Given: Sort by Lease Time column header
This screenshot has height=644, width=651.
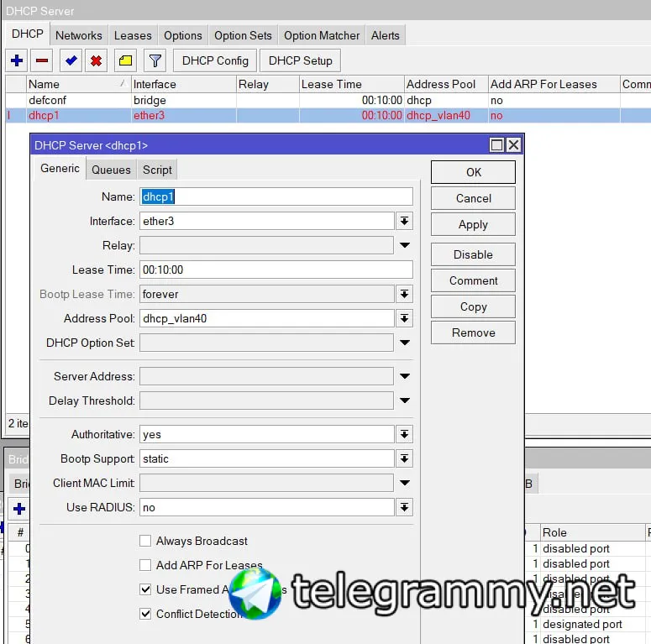Looking at the screenshot, I should pos(352,84).
